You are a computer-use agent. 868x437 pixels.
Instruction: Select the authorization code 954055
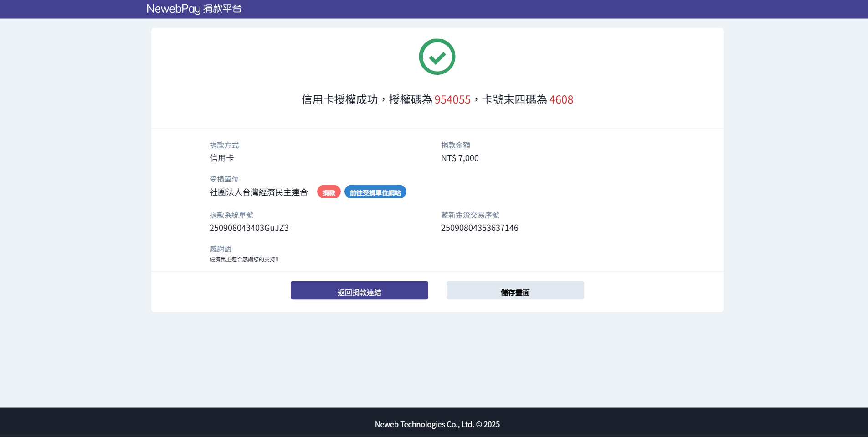tap(452, 100)
